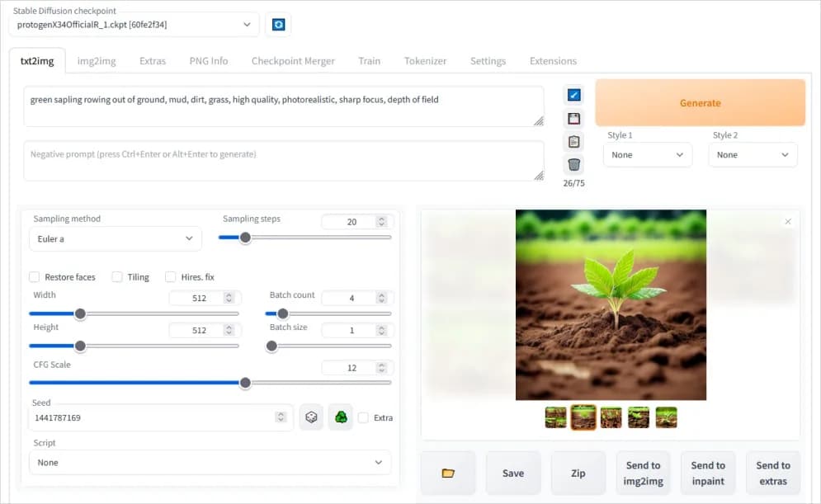Image resolution: width=821 pixels, height=504 pixels.
Task: Open the Sampling method dropdown
Action: 115,239
